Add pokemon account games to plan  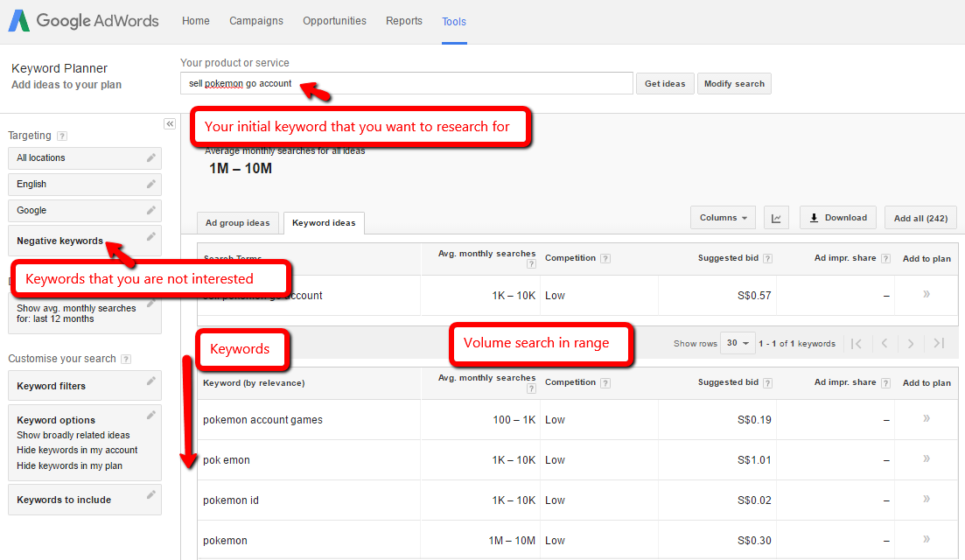coord(927,418)
